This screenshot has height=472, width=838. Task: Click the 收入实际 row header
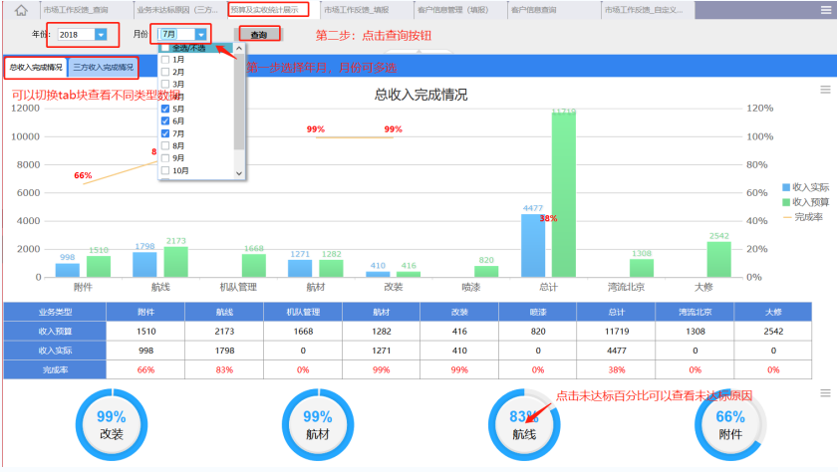tap(55, 351)
